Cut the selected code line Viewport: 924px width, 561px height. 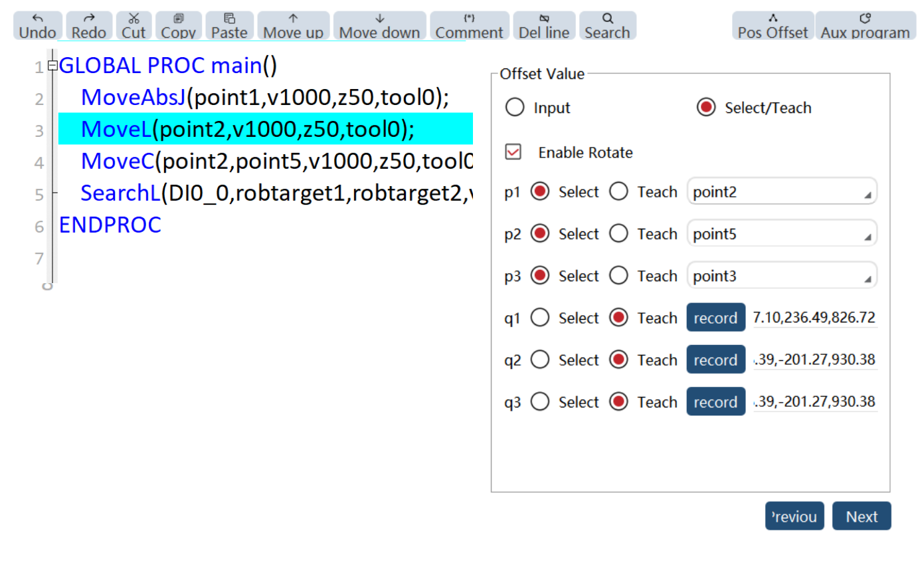click(134, 26)
